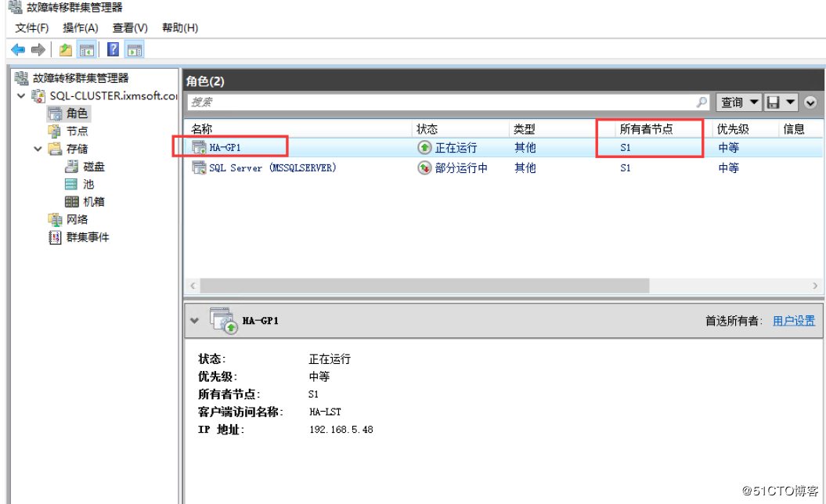Click the Back arrow toolbar icon
The image size is (826, 504).
point(18,50)
